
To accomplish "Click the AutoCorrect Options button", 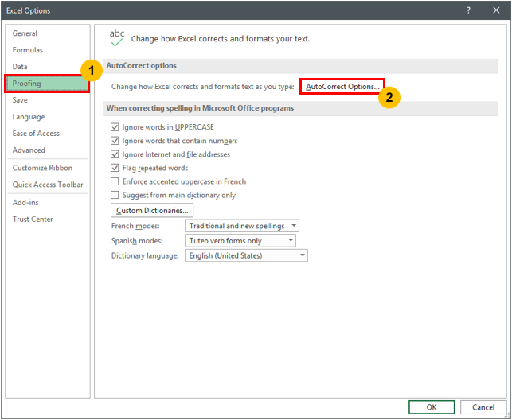I will coord(342,87).
